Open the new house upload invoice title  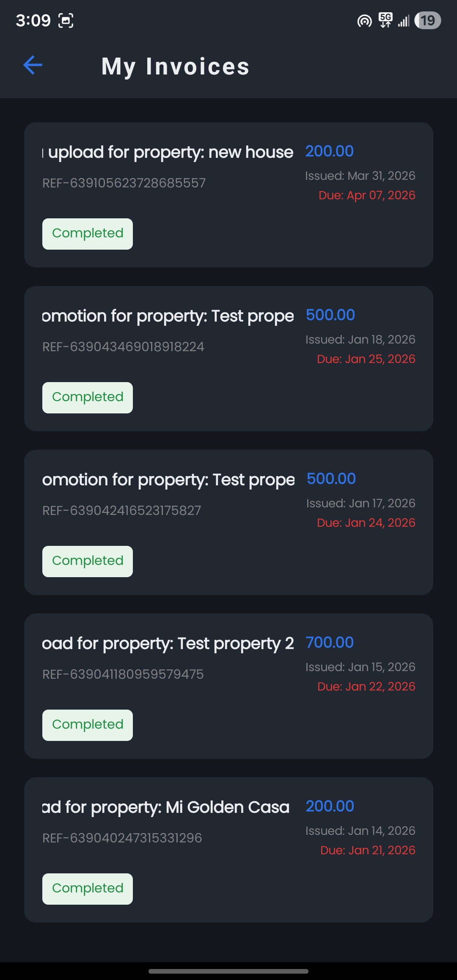pos(168,152)
